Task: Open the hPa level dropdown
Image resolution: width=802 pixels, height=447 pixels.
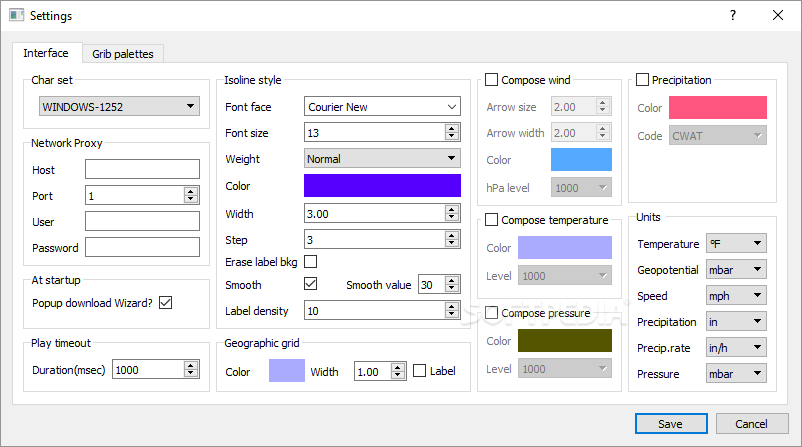Action: point(581,187)
